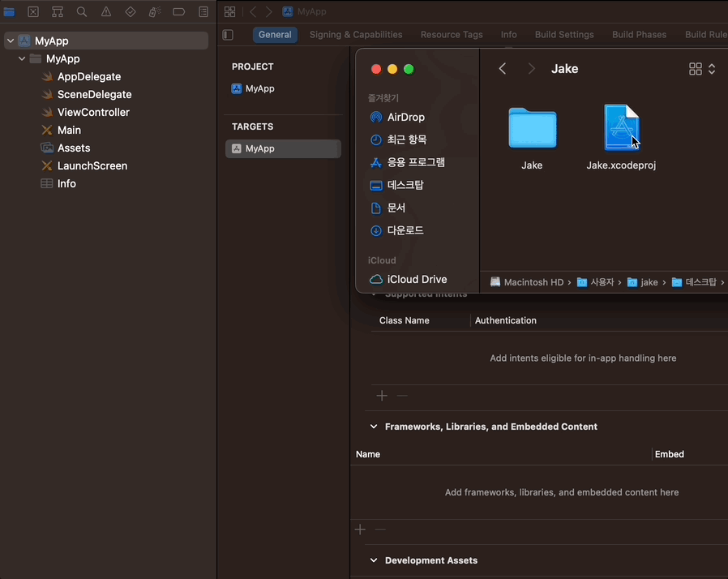Open the Source Control navigator icon

(x=33, y=12)
